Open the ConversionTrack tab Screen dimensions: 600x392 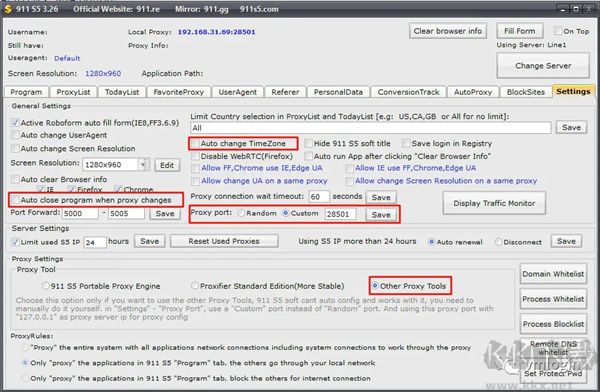(408, 92)
